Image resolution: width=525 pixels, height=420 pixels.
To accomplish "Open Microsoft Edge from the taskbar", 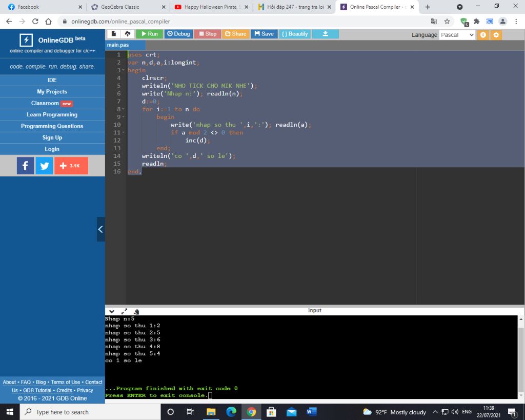I will (231, 412).
